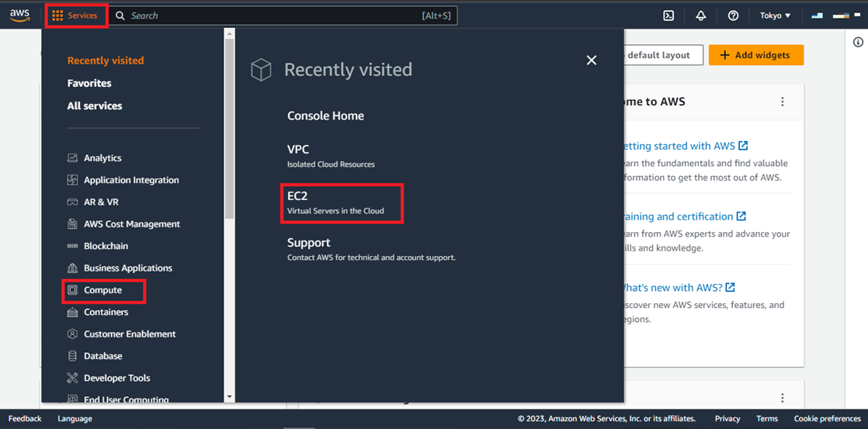Viewport: 868px width, 429px height.
Task: Click the info circle icon at right edge
Action: coord(858,42)
